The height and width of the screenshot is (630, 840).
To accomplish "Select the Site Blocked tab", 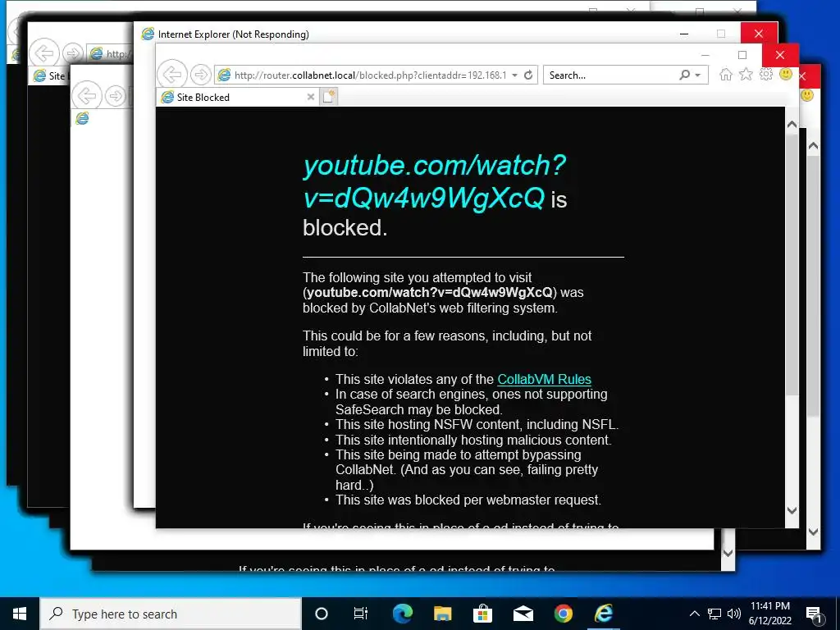I will click(238, 97).
